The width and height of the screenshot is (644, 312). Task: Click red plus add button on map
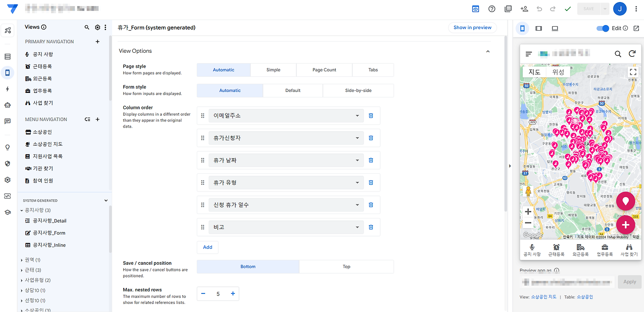(625, 225)
